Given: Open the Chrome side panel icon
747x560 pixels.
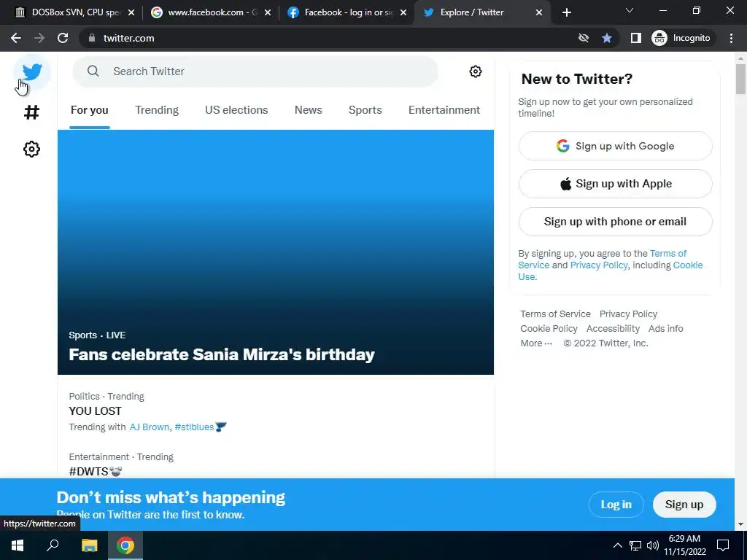Looking at the screenshot, I should coord(635,38).
